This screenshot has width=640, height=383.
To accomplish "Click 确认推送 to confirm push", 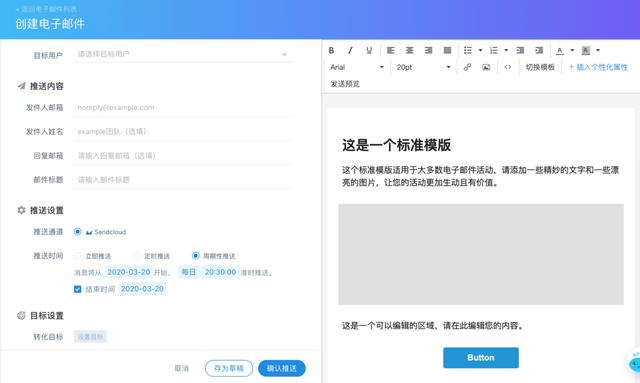I will (x=282, y=368).
